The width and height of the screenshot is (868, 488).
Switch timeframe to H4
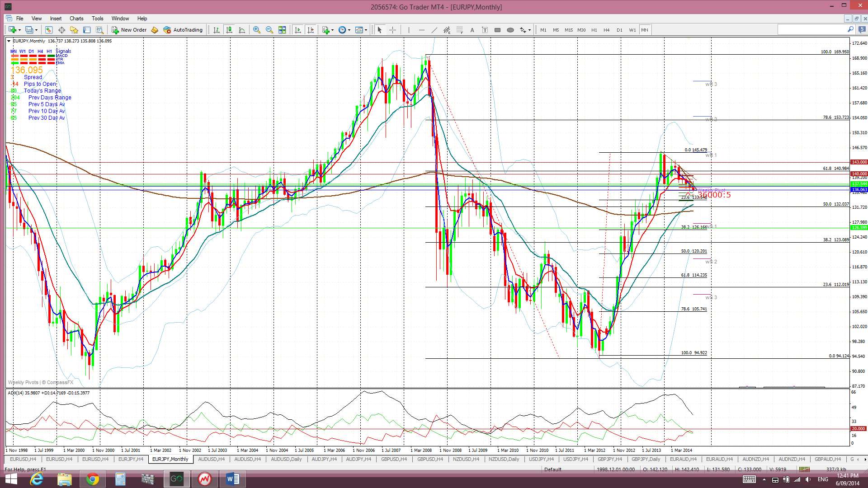[x=606, y=30]
